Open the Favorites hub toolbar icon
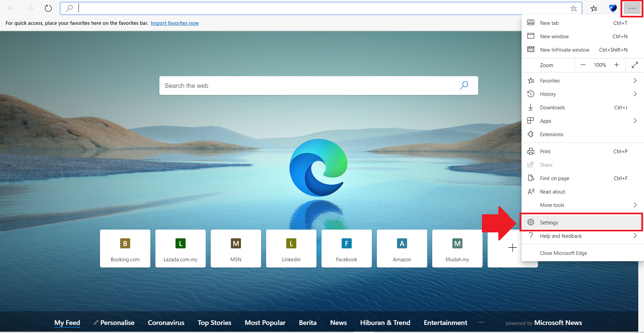The width and height of the screenshot is (644, 333). click(594, 8)
